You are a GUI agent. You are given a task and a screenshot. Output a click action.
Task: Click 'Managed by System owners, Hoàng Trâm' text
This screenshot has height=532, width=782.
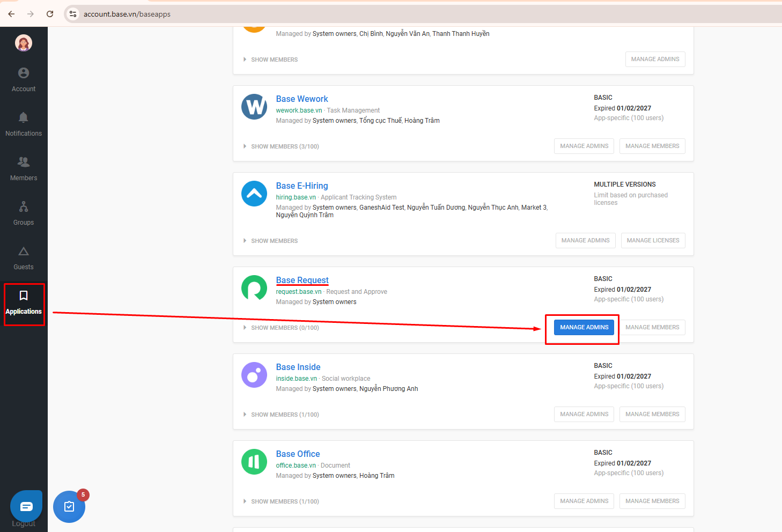click(x=335, y=476)
